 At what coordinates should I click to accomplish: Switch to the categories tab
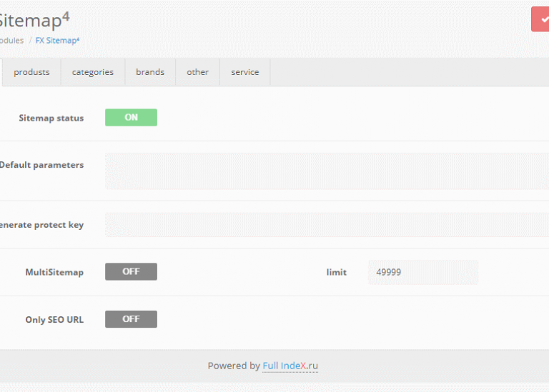click(x=93, y=72)
